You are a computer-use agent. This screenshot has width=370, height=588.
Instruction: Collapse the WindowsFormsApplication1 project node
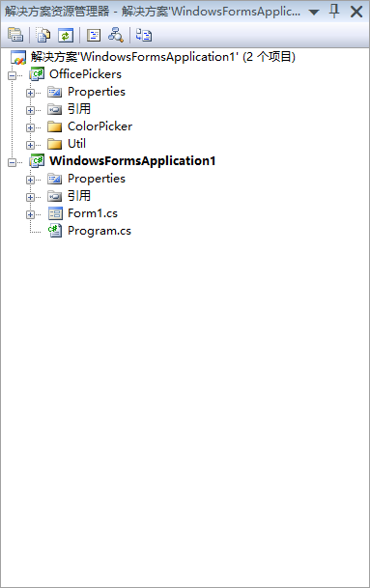tap(12, 162)
